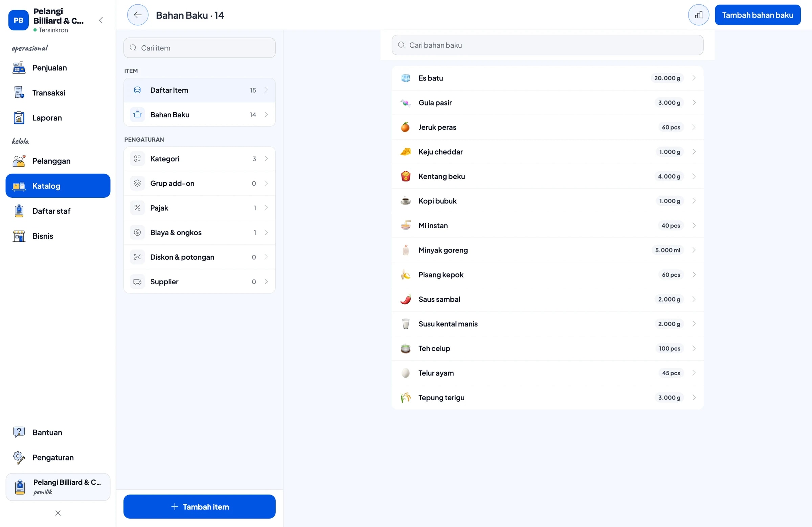Open the Tepung terigu row chevron

(694, 398)
